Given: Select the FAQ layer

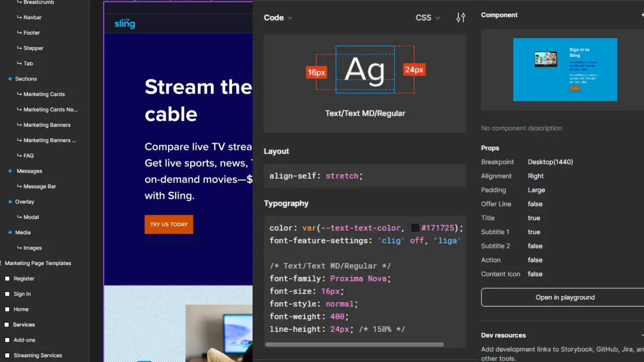Looking at the screenshot, I should 29,156.
